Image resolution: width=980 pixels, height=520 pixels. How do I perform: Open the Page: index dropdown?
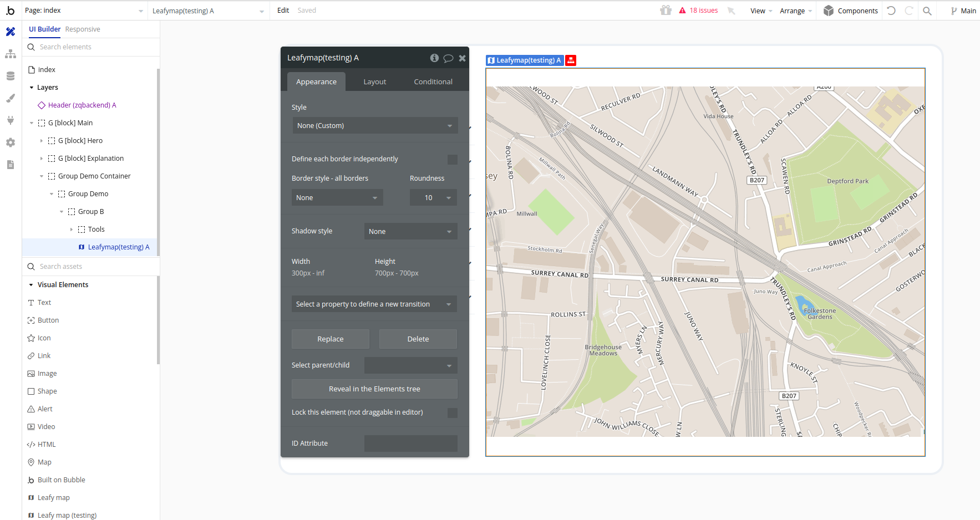84,11
